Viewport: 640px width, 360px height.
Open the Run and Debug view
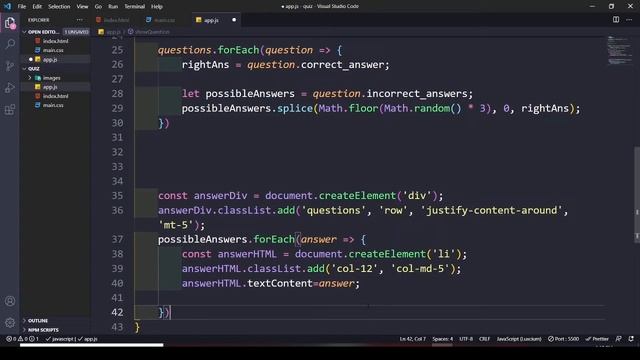pyautogui.click(x=10, y=88)
